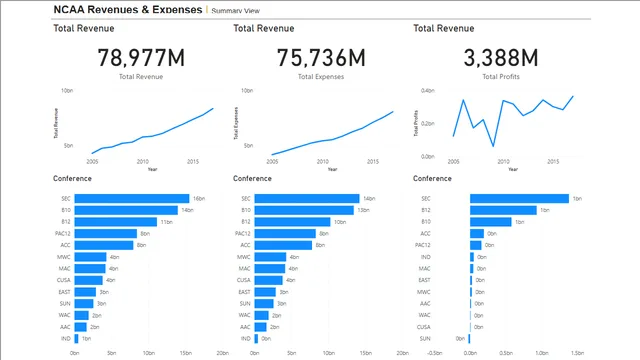Click the AAC bar in the expenses chart

[260, 327]
